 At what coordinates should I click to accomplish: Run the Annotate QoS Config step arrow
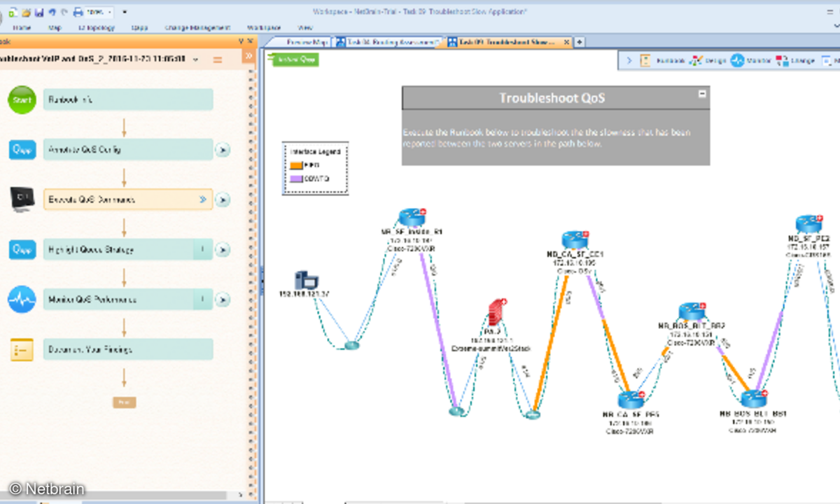point(223,150)
